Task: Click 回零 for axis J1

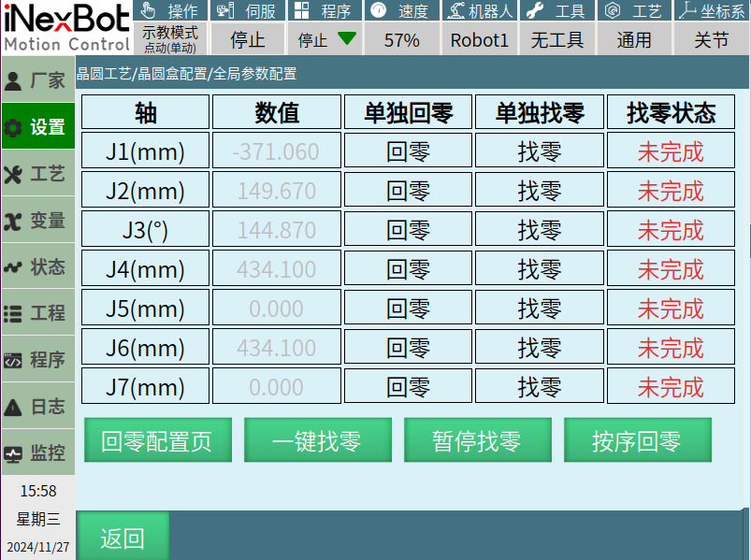Action: pos(408,151)
